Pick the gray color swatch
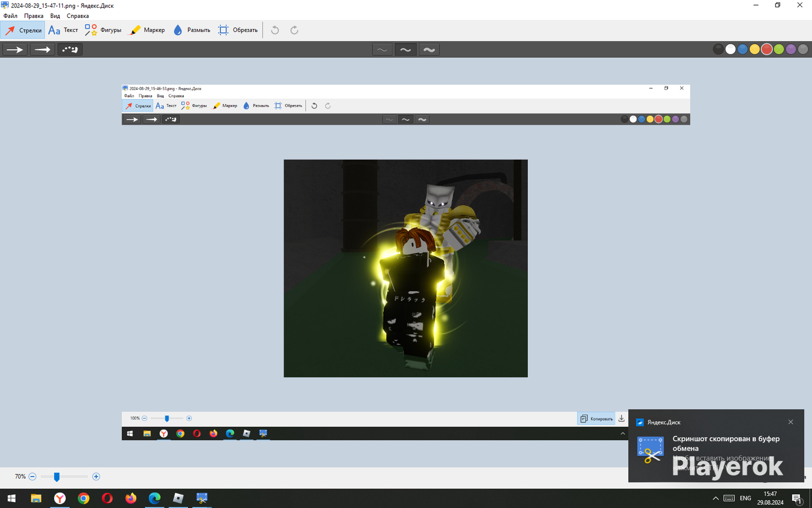Viewport: 812px width, 508px height. point(803,49)
